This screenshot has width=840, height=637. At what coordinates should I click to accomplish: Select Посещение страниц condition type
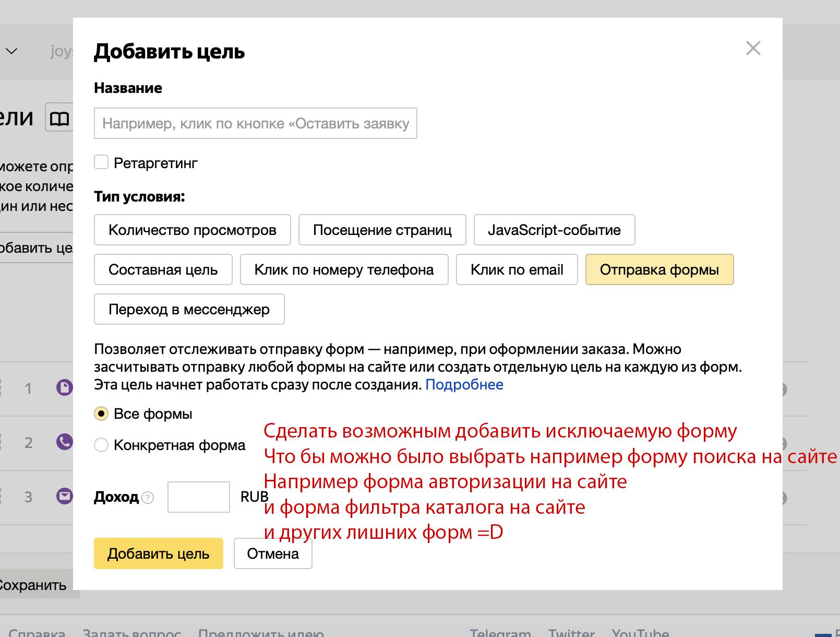tap(382, 230)
